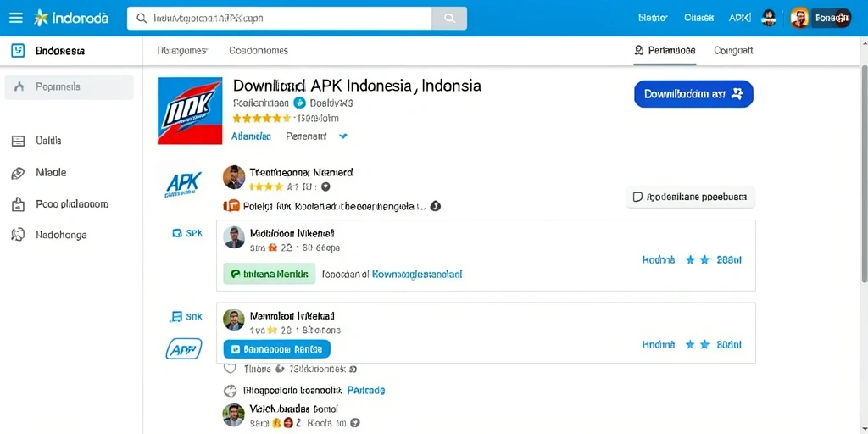The width and height of the screenshot is (868, 434).
Task: Open the profile pill with avatar at top right
Action: (x=821, y=18)
